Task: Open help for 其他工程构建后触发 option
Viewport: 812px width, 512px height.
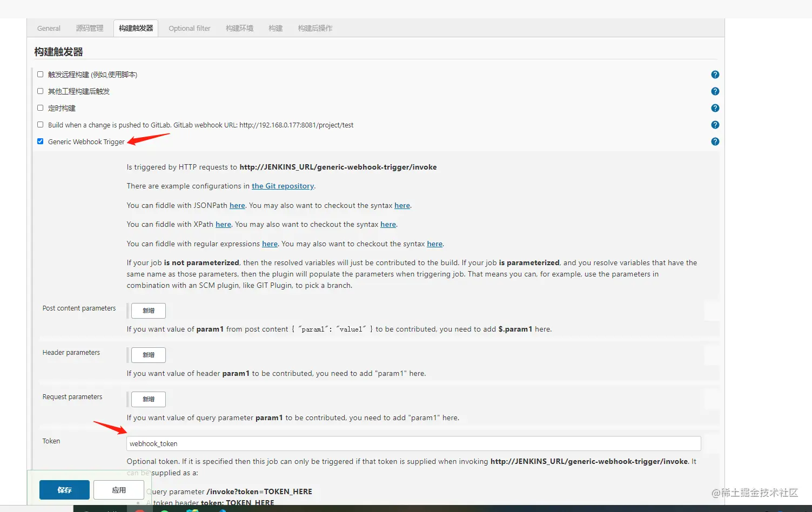Action: tap(715, 91)
